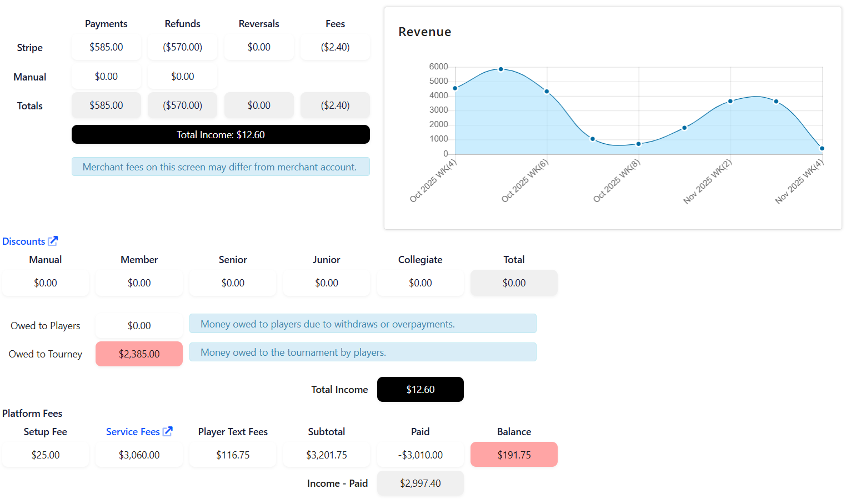Click the Stripe Refunds ($570.00) cell
851x504 pixels.
coord(182,47)
